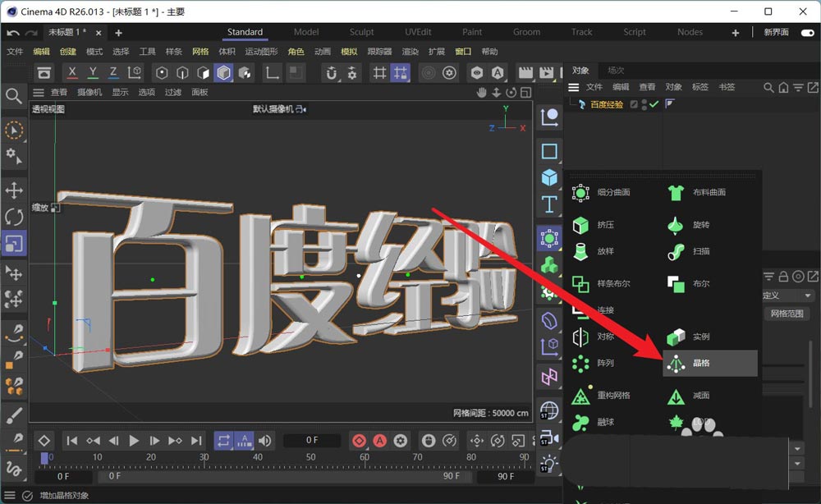Select the Sweep (扫描) generator
This screenshot has width=821, height=504.
(689, 252)
